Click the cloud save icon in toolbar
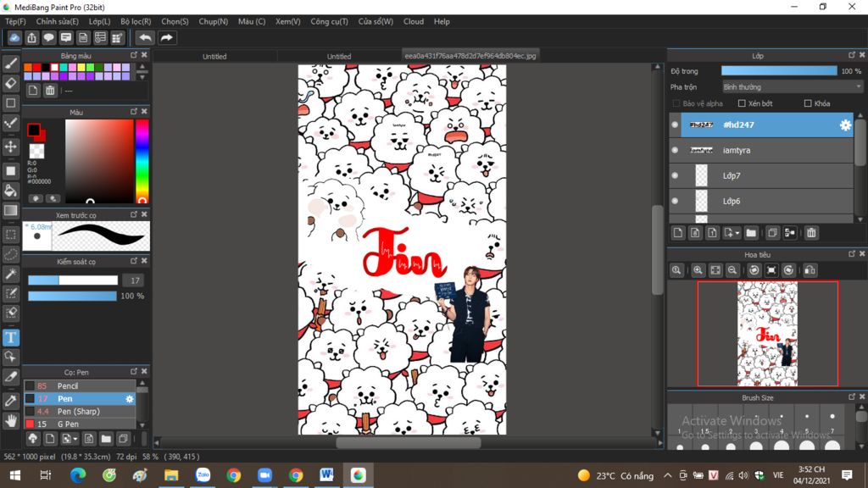 pyautogui.click(x=14, y=37)
